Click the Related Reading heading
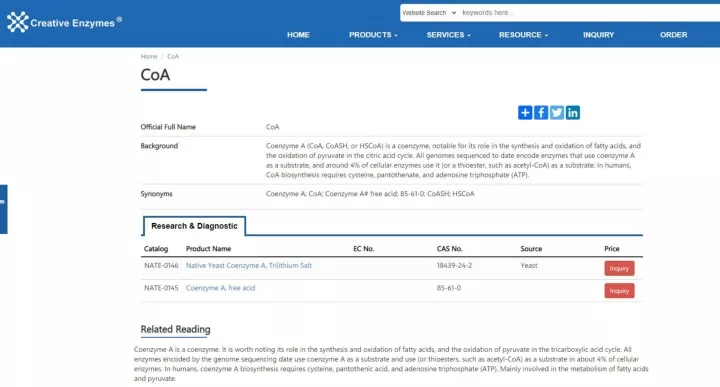 click(175, 329)
